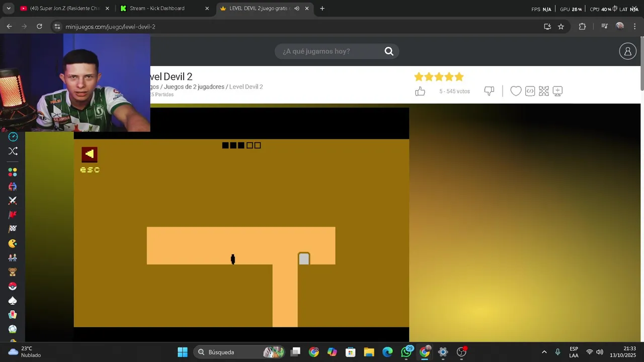Click the 'Juegos de 2 jugadores' breadcrumb link
Image resolution: width=644 pixels, height=362 pixels.
(x=194, y=86)
